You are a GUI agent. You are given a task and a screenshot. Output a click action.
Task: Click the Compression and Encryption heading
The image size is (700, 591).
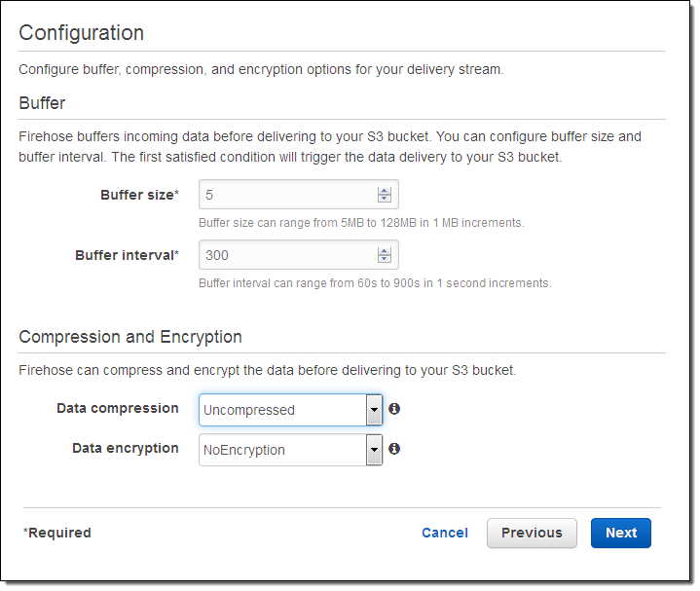(x=130, y=337)
